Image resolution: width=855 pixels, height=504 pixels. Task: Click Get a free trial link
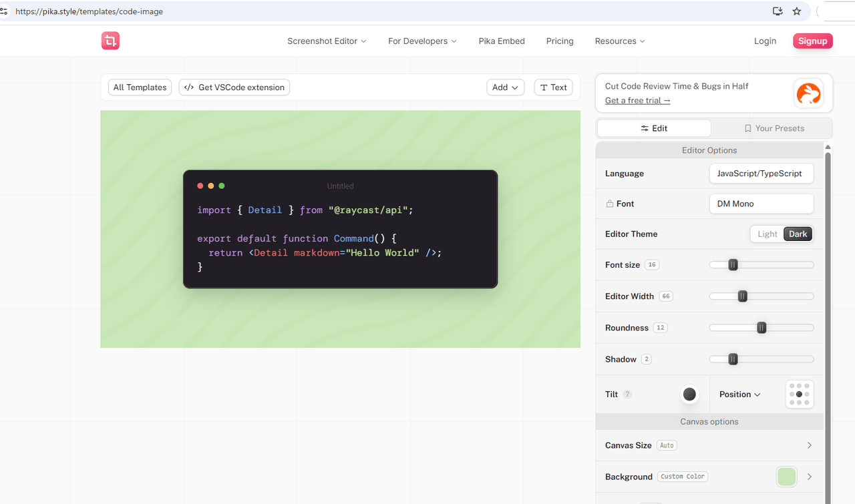click(x=637, y=100)
